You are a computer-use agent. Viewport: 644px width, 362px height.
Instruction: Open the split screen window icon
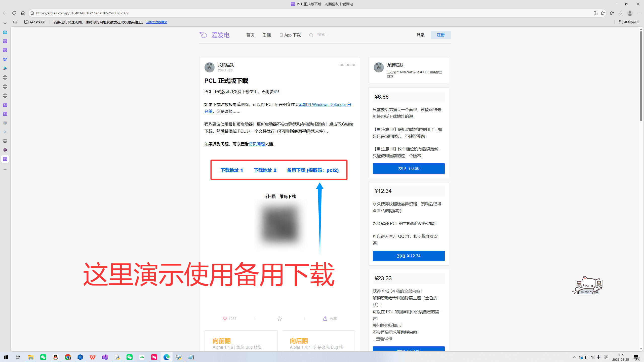coord(595,13)
